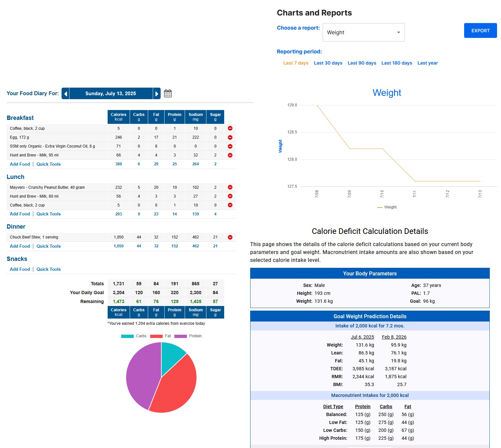Click the Feb 8, 2026 column header
The width and height of the screenshot is (501, 448).
point(394,337)
